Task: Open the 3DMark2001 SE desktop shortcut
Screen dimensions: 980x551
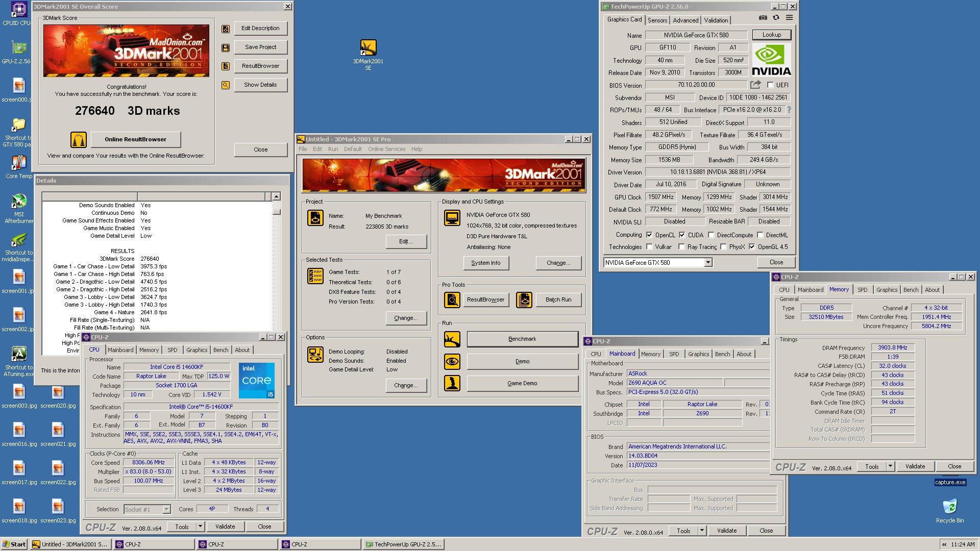Action: 368,55
